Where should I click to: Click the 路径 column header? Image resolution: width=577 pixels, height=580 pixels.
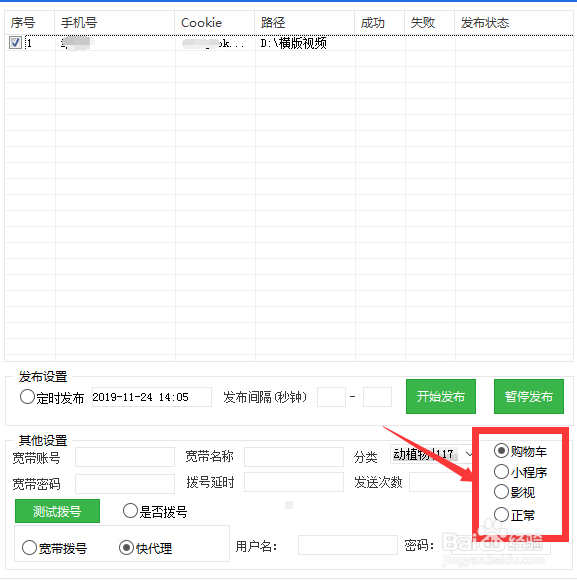click(304, 23)
